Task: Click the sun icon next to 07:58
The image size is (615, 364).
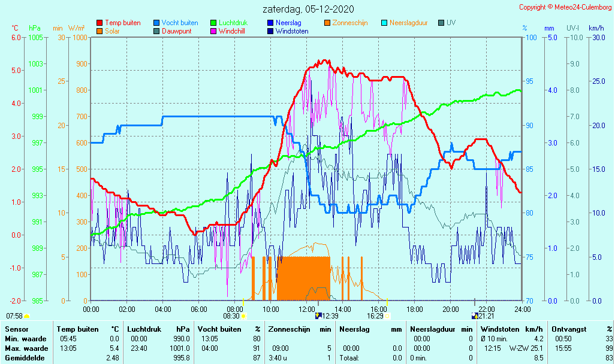Action: [27, 316]
